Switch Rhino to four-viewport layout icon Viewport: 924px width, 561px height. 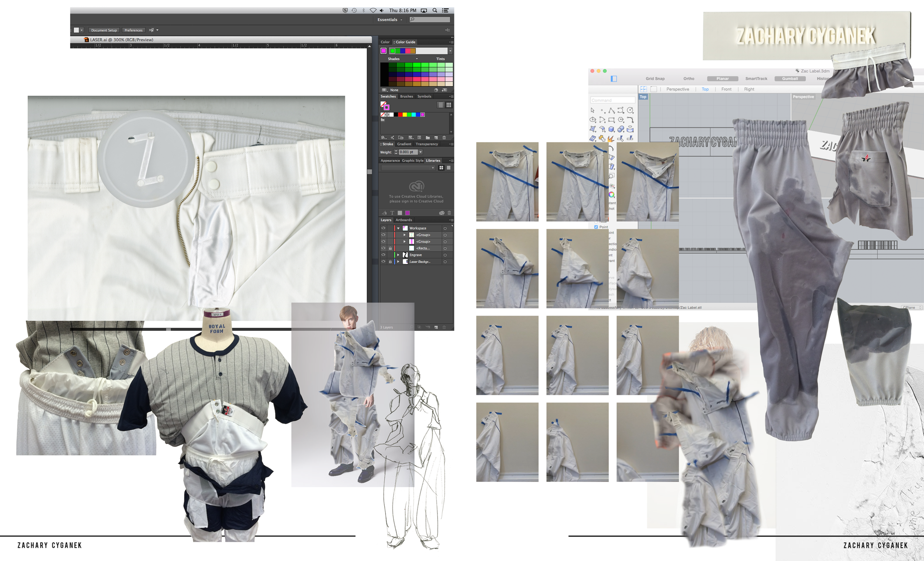pos(643,89)
